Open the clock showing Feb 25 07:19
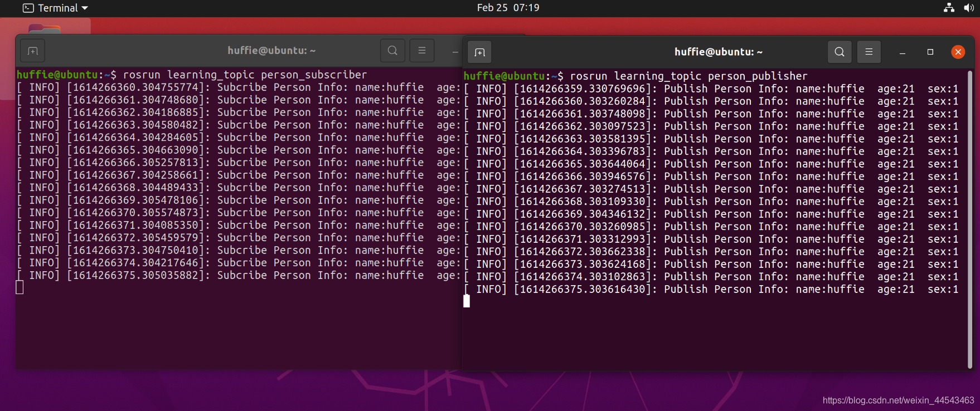 (x=508, y=8)
